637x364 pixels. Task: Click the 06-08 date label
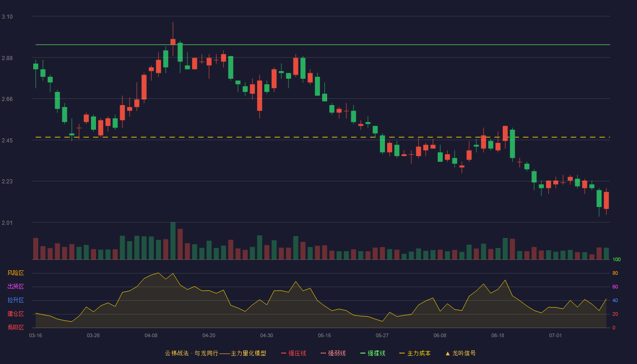pos(440,335)
